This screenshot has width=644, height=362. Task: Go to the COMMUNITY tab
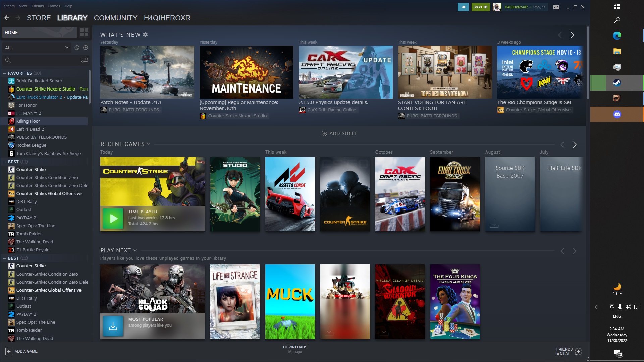pos(115,18)
